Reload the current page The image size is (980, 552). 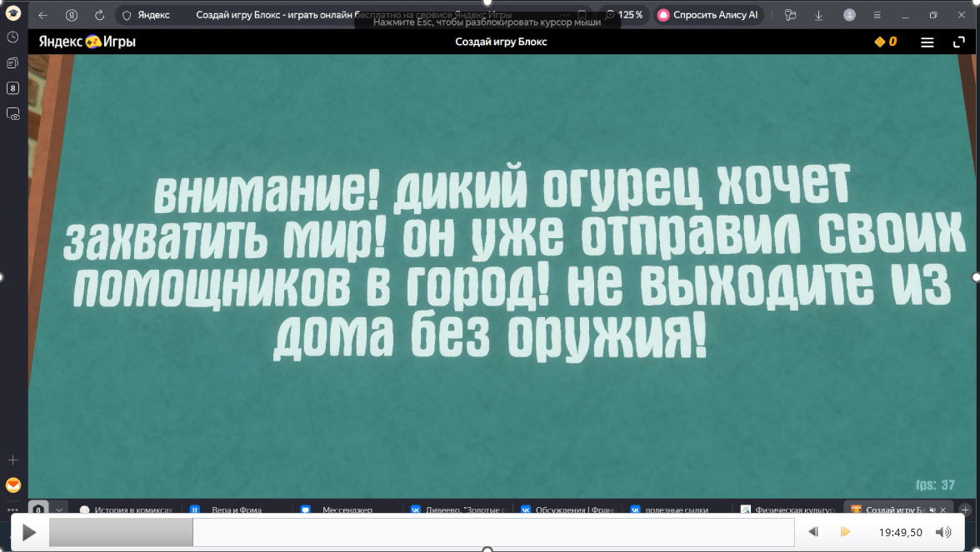click(x=99, y=15)
